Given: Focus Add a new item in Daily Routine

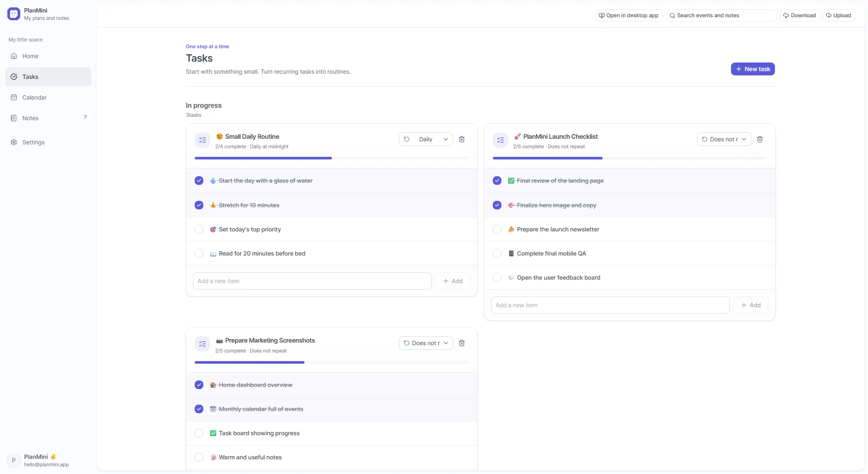Looking at the screenshot, I should [312, 281].
